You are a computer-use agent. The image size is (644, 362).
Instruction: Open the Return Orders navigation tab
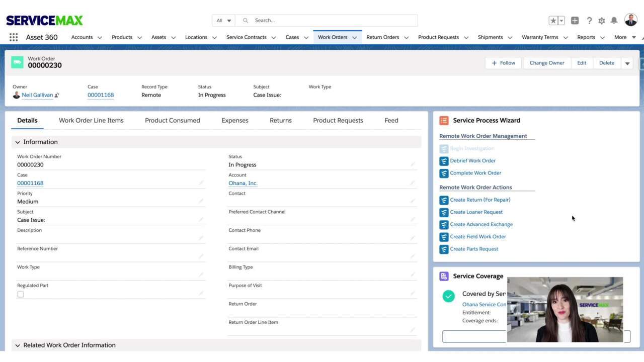point(383,37)
